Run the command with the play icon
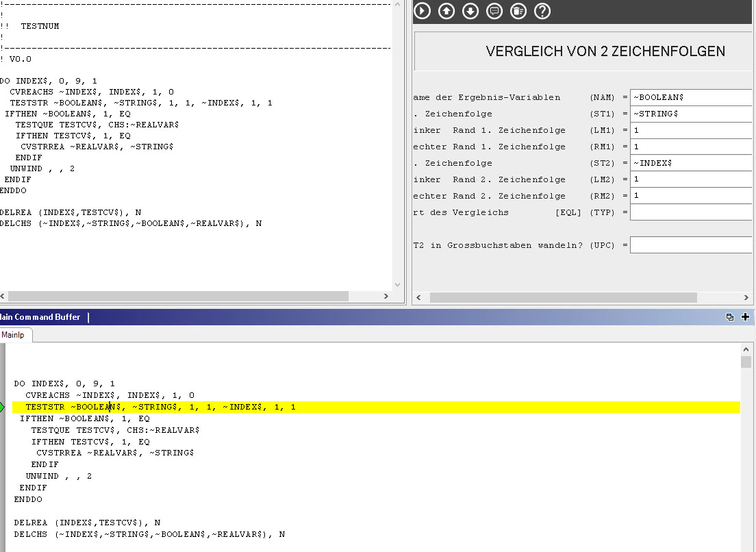Screen dimensions: 756x552 click(x=423, y=11)
